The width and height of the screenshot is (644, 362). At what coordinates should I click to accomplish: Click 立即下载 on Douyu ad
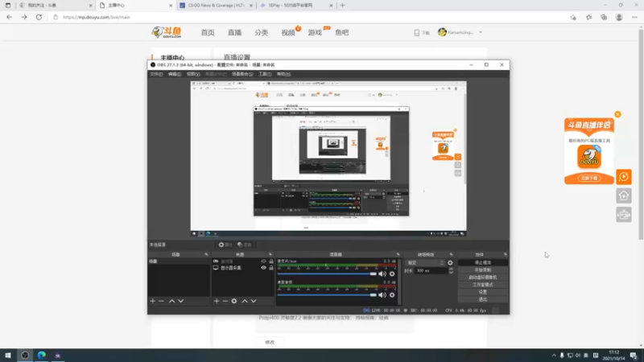(589, 178)
